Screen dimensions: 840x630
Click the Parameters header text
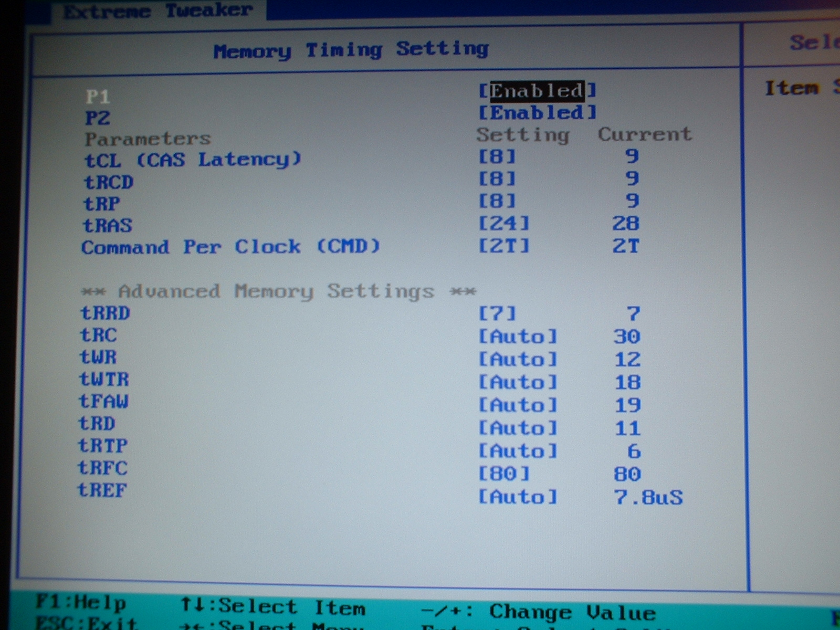pyautogui.click(x=148, y=139)
